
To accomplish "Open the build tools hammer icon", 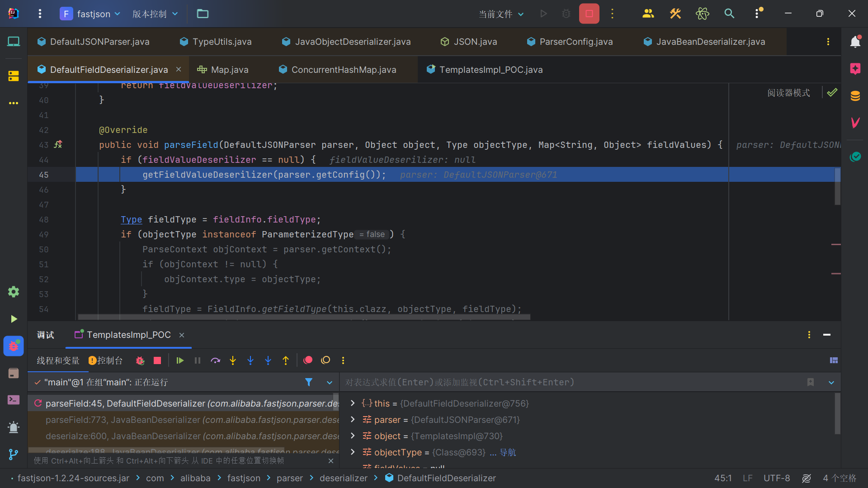I will click(675, 14).
